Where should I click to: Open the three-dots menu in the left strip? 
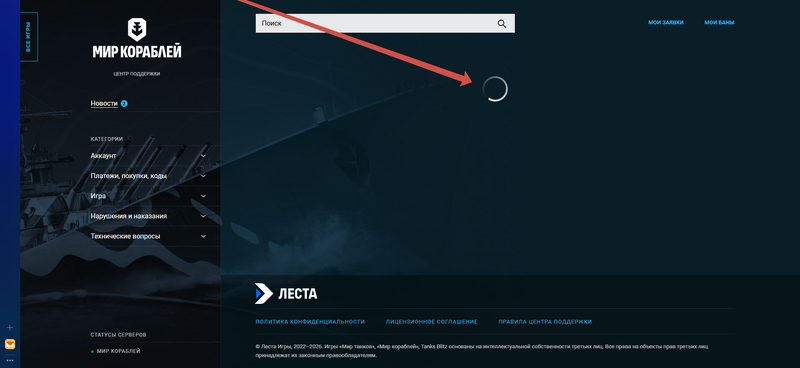pos(10,360)
